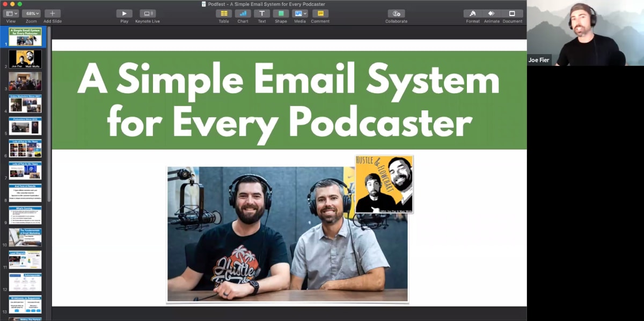
Task: Insert a shape using the Shape icon
Action: [x=281, y=14]
